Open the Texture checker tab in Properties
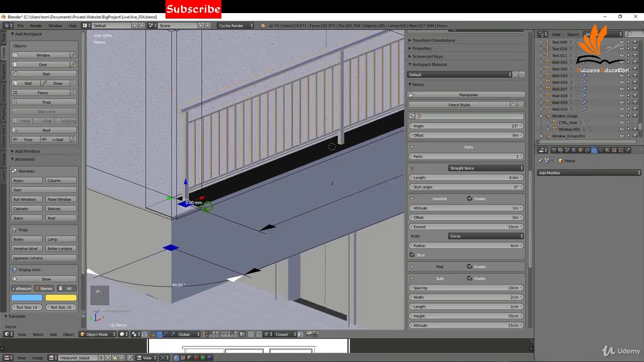644x362 pixels. point(614,150)
